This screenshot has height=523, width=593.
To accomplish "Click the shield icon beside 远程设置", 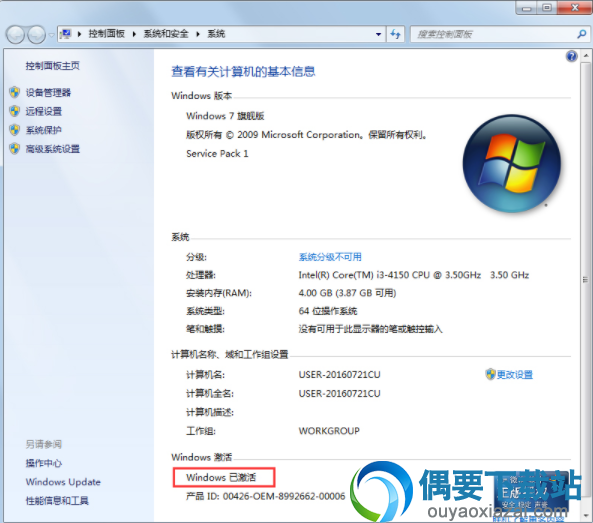I will [x=15, y=111].
